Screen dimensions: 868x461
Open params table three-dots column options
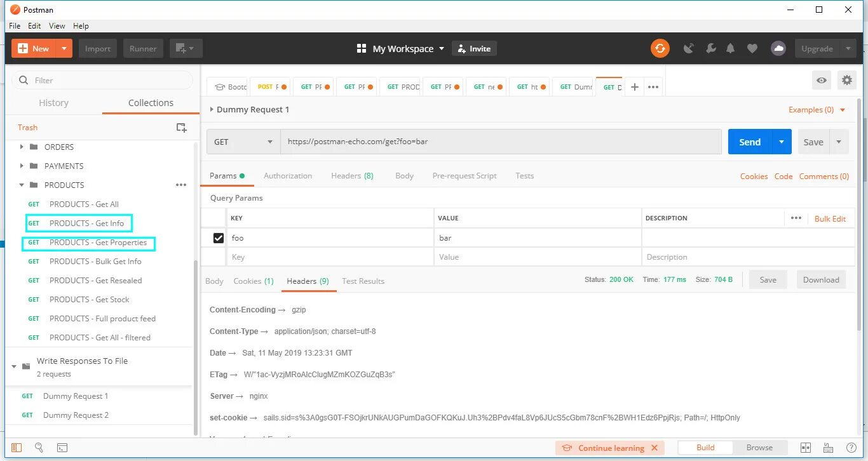coord(796,218)
